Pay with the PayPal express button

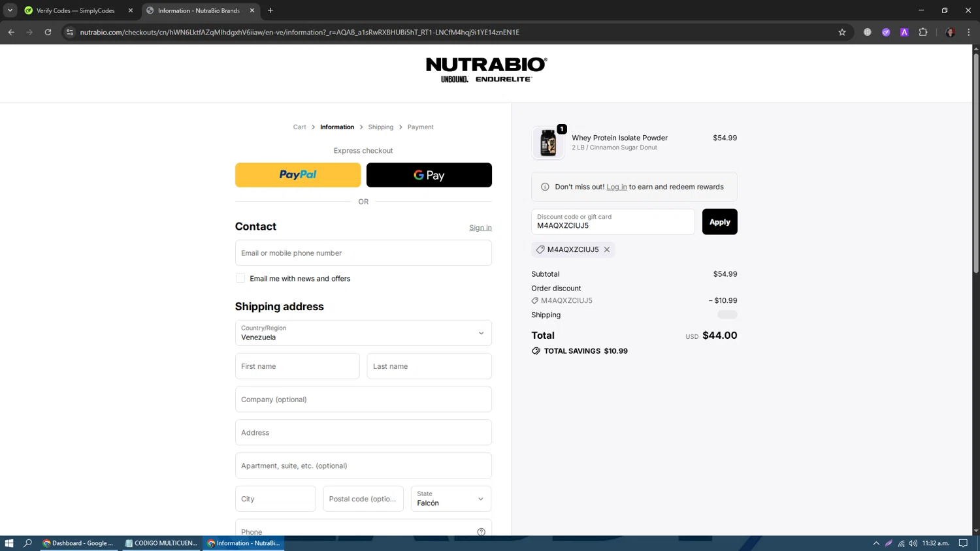click(x=298, y=175)
